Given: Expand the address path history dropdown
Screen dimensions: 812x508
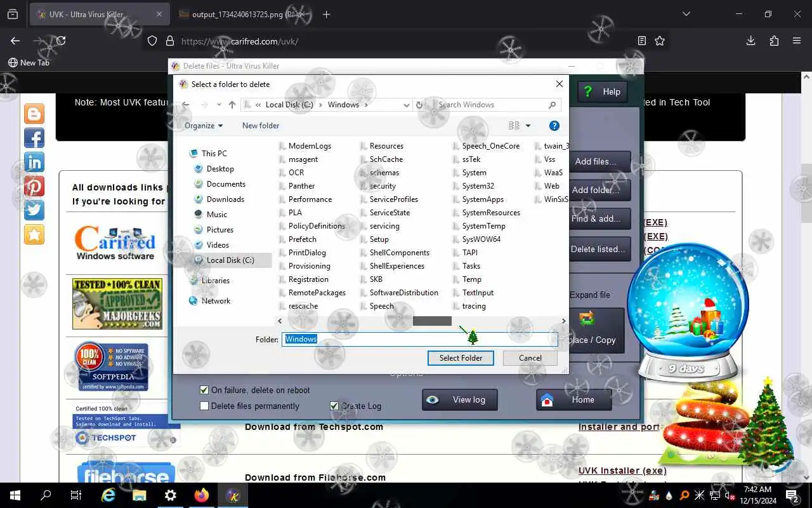Looking at the screenshot, I should (x=407, y=105).
